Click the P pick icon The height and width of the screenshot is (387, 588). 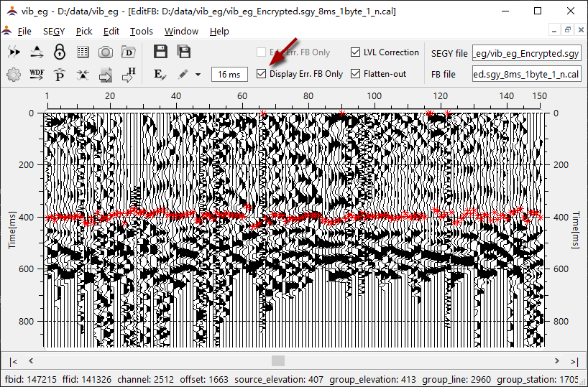pos(60,75)
